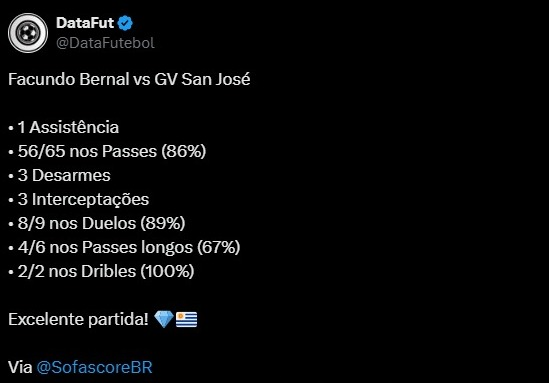Open the @DataFutebol handle link
The height and width of the screenshot is (383, 549).
(x=105, y=43)
